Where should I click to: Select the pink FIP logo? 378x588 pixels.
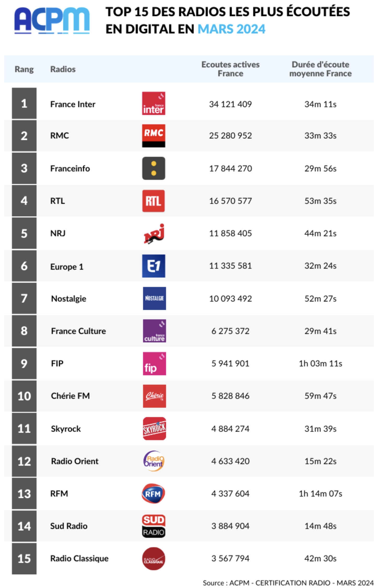pos(154,364)
